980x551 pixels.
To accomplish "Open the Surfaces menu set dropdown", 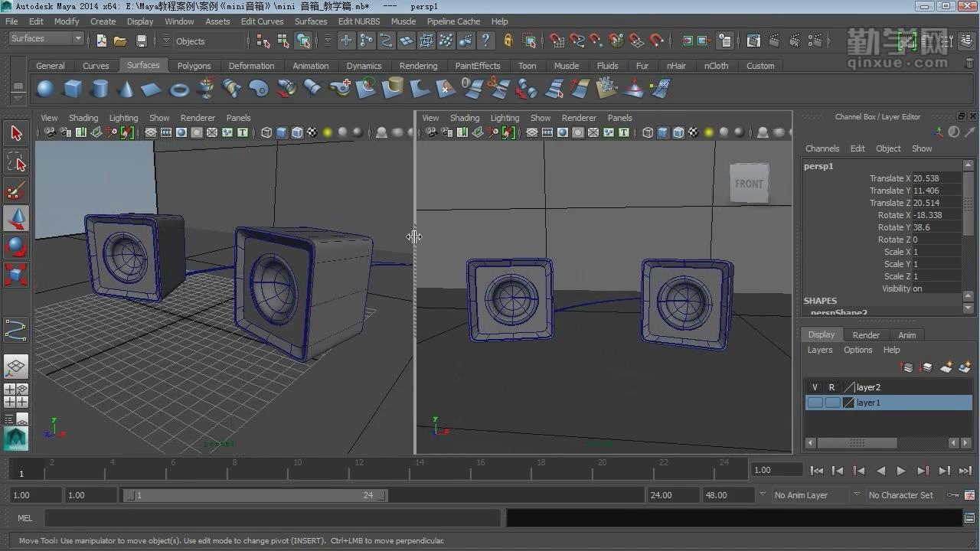I will 46,38.
